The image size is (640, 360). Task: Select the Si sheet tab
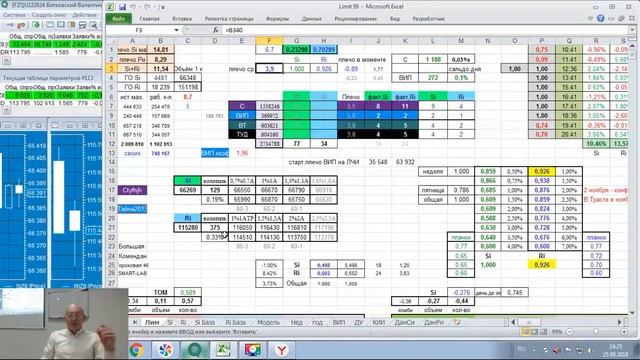point(170,322)
